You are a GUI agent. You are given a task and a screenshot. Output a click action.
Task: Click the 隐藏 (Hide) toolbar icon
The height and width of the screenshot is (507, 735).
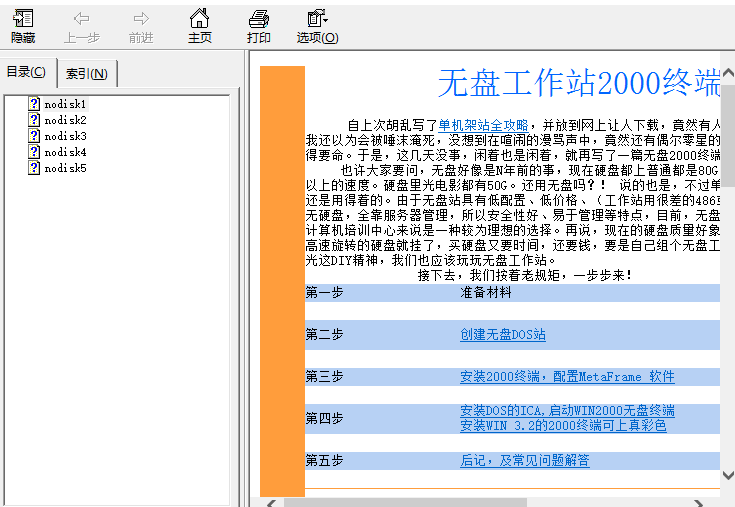point(23,26)
